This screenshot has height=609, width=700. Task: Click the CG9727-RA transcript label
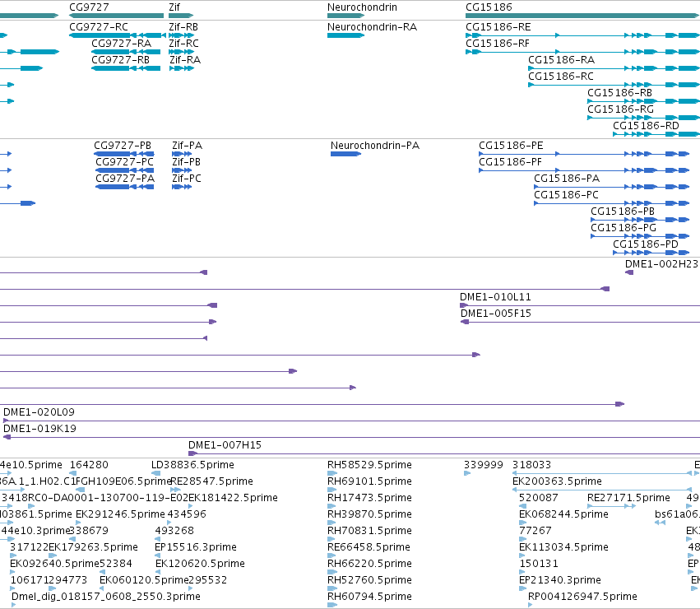click(122, 44)
